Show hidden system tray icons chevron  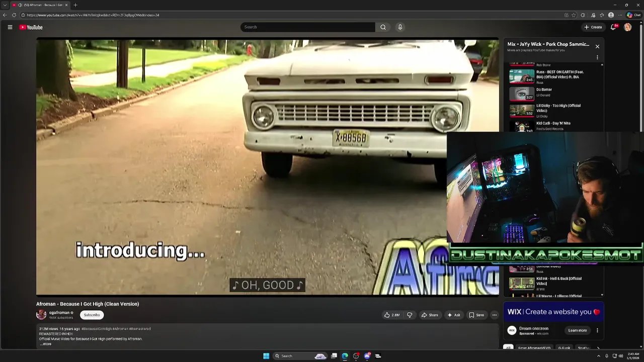click(x=598, y=356)
